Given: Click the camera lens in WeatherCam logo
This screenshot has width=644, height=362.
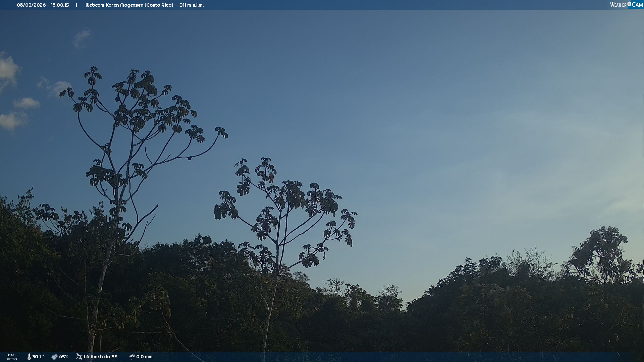Looking at the screenshot, I should 629,4.
